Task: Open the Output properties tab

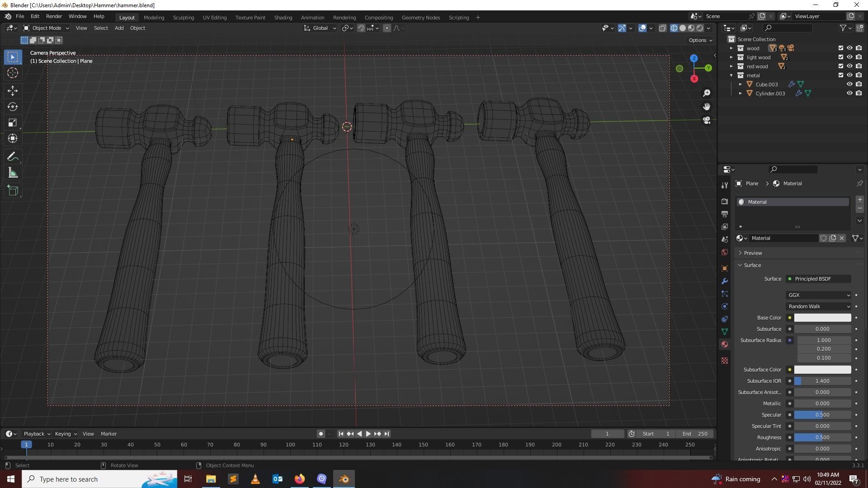Action: click(725, 214)
